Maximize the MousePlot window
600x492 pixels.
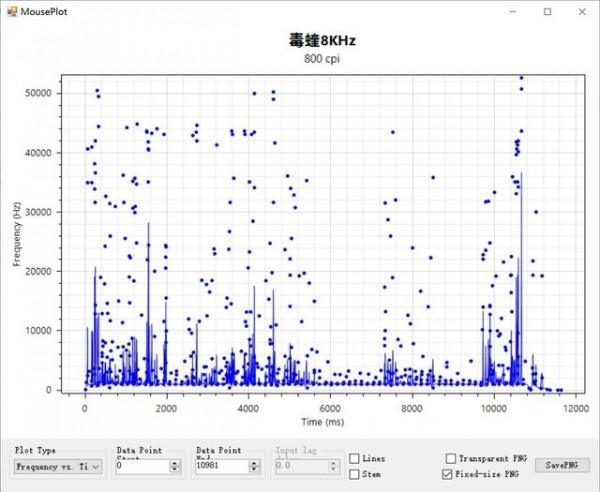click(547, 12)
